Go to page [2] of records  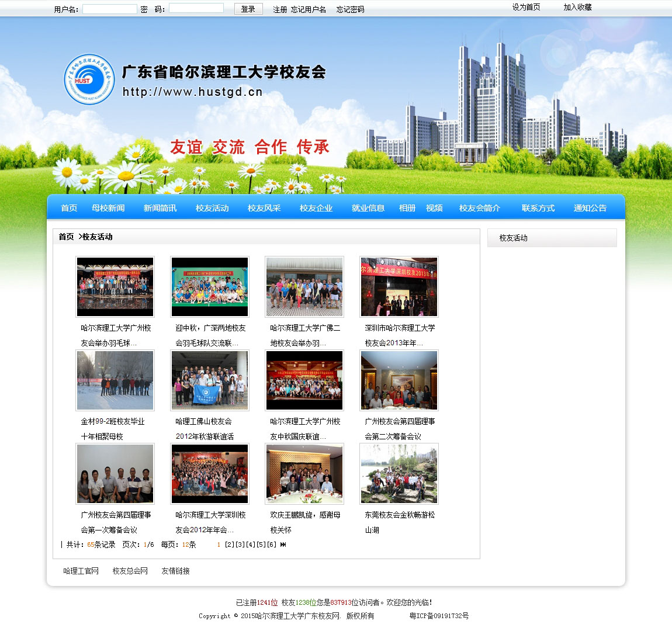tap(230, 545)
